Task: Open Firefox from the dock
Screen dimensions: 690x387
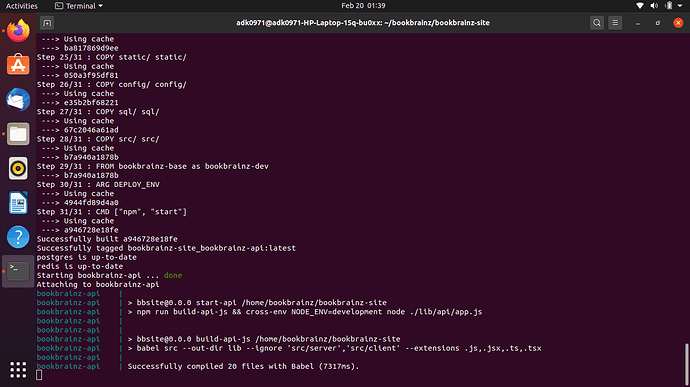Action: coord(18,31)
